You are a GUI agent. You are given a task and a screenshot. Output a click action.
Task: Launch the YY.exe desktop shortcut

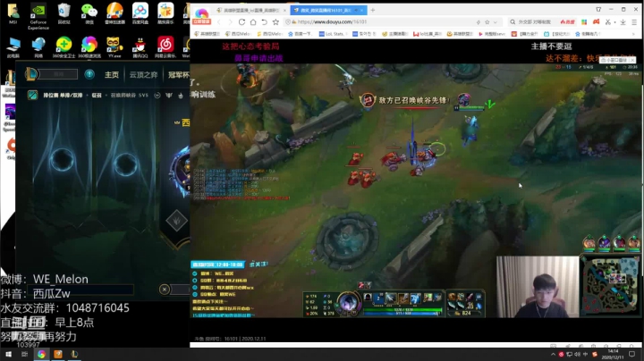(114, 47)
